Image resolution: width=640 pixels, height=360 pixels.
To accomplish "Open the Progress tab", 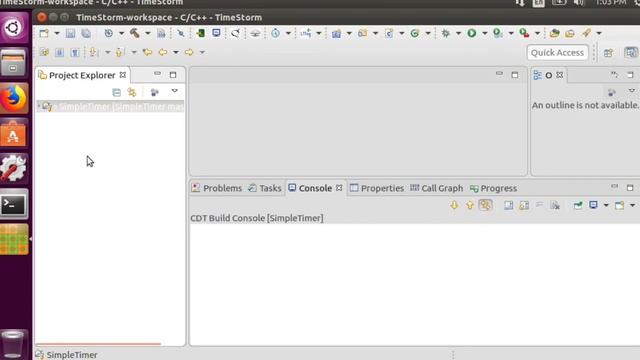I will (x=493, y=188).
